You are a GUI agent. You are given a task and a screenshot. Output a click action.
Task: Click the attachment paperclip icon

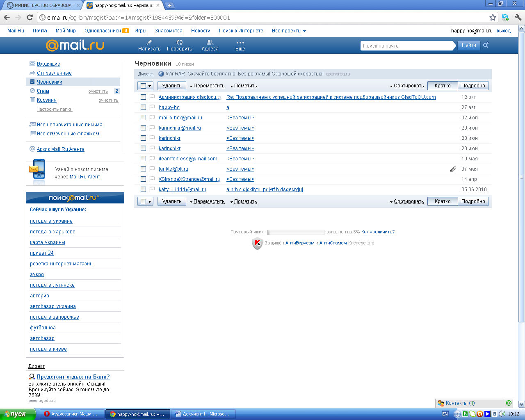click(453, 169)
